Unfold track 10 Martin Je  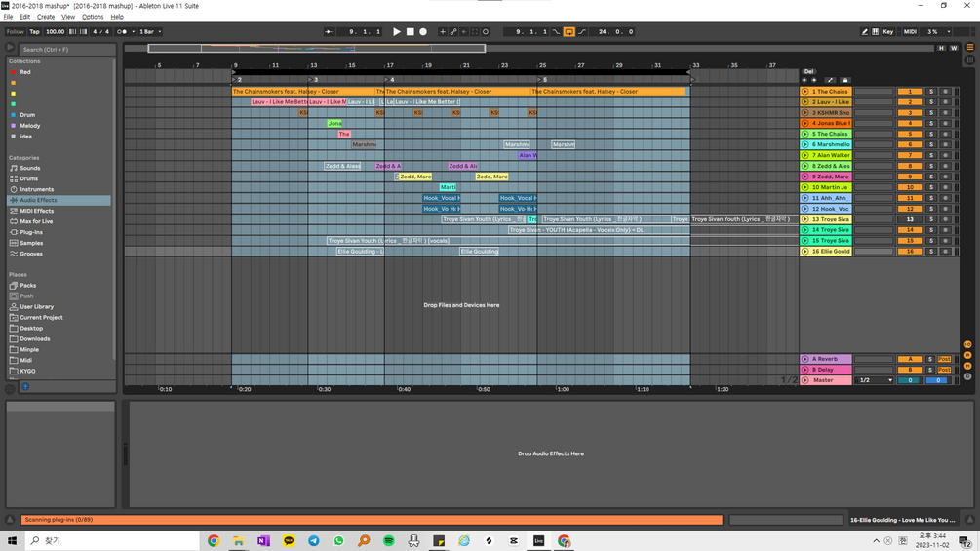click(x=805, y=187)
